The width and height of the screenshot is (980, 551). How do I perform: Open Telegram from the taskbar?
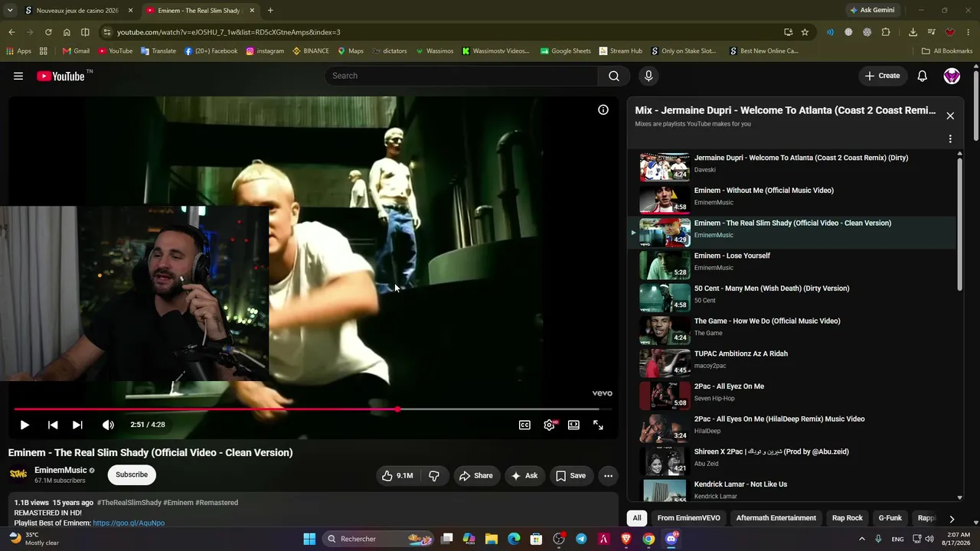click(581, 539)
